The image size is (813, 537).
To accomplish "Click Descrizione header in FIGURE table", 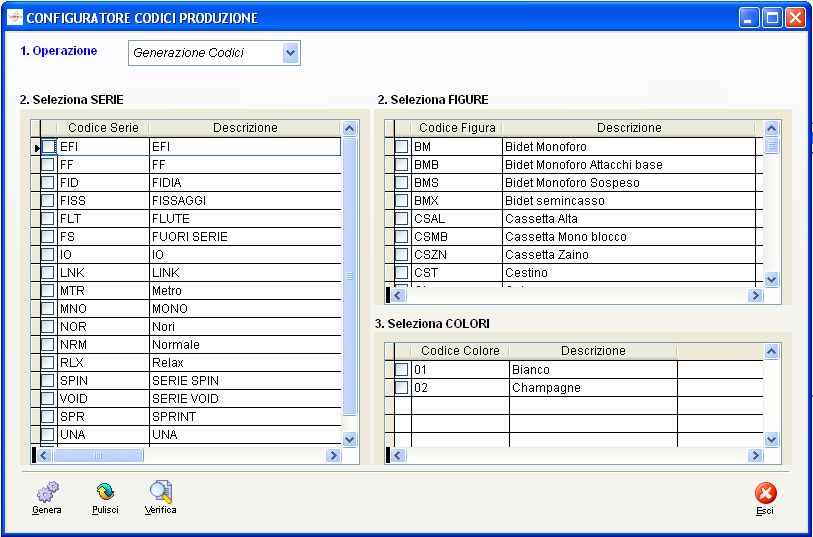I will [x=629, y=128].
